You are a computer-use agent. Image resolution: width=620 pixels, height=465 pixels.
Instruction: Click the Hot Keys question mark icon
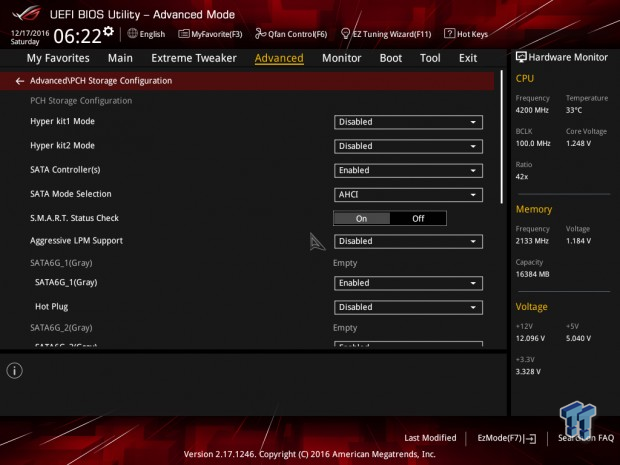pos(449,34)
